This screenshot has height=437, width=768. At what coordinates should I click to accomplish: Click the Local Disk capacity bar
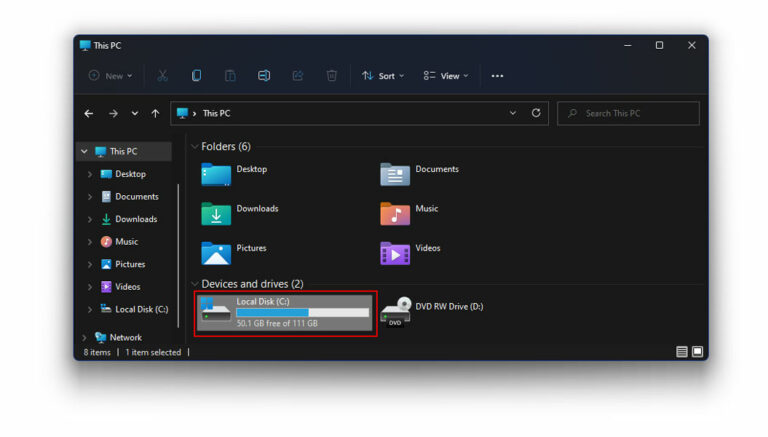click(x=302, y=313)
